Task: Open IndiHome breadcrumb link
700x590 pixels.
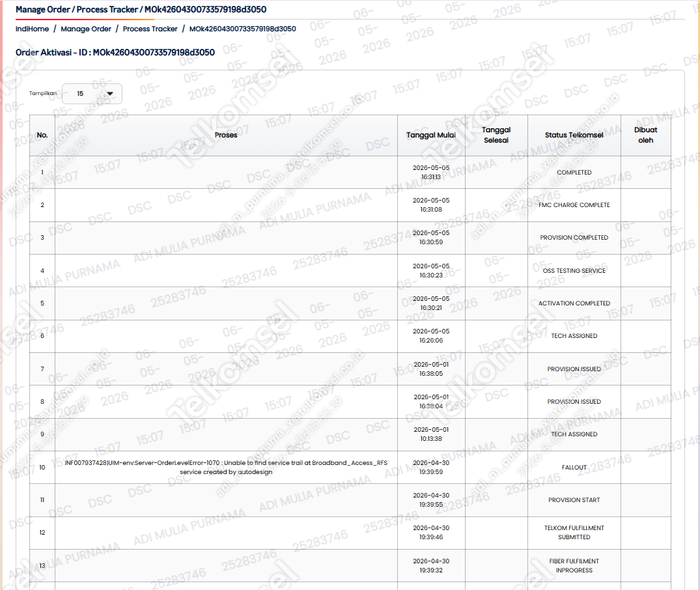Action: point(32,29)
